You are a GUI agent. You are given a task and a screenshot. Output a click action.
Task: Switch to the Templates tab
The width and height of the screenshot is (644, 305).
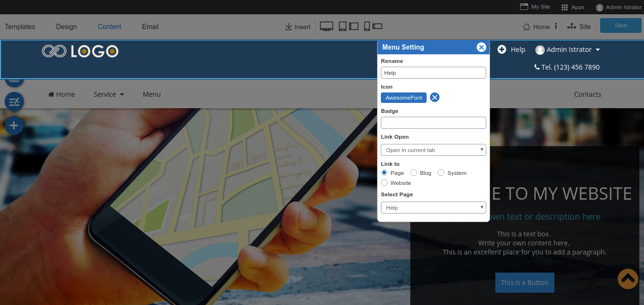[x=20, y=27]
